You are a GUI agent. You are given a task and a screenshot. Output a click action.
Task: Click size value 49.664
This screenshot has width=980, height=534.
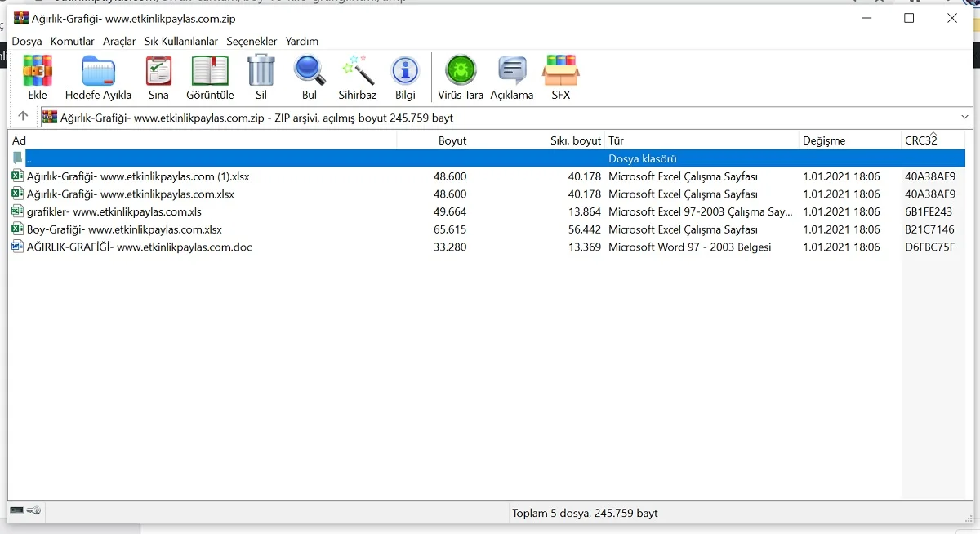[x=450, y=211]
